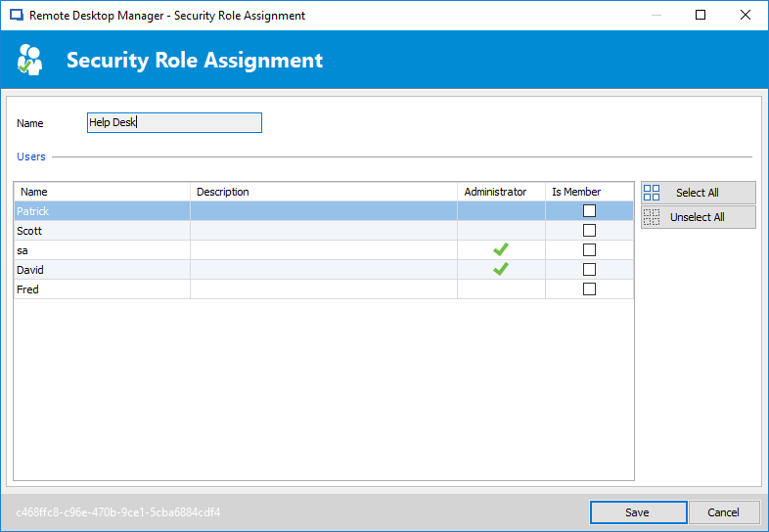Click David's green administrator checkmark
Viewport: 769px width, 532px height.
click(500, 270)
